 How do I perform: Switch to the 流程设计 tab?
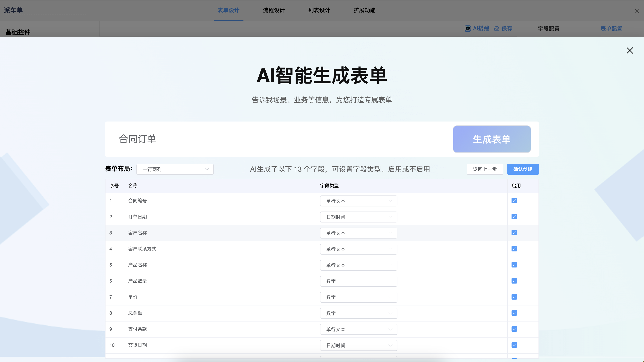(274, 10)
